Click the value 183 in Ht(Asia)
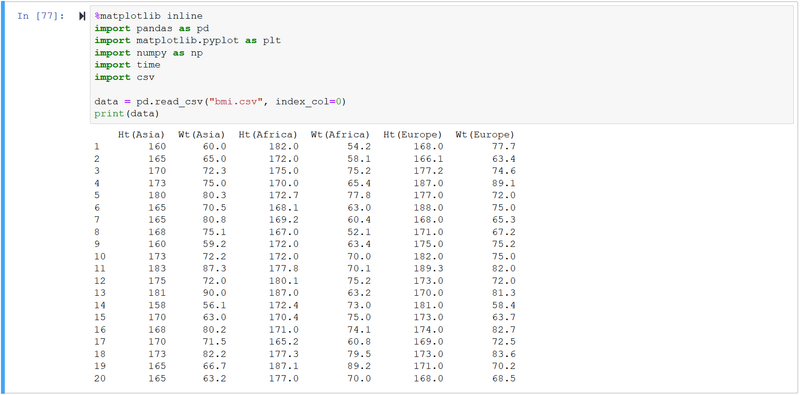This screenshot has width=800, height=395. (x=158, y=268)
